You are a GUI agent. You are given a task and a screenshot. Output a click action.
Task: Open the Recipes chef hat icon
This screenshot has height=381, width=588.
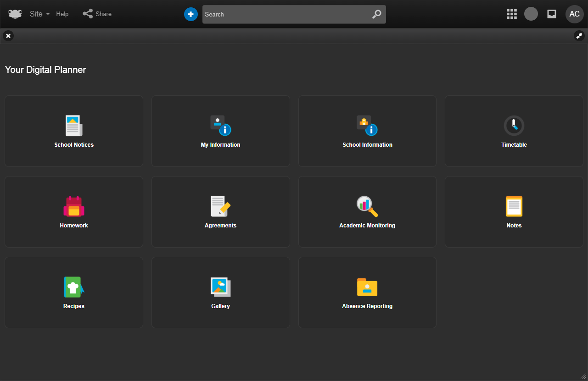coord(73,287)
